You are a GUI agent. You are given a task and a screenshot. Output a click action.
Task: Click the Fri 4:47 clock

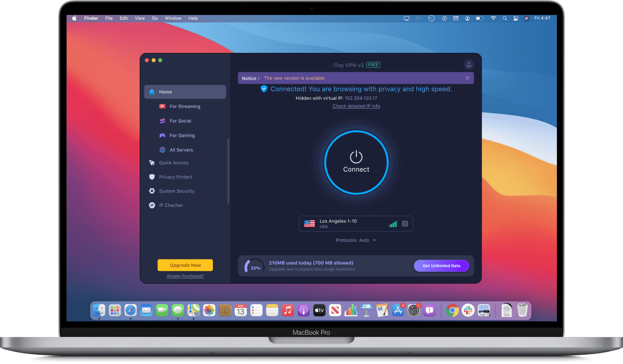[542, 18]
